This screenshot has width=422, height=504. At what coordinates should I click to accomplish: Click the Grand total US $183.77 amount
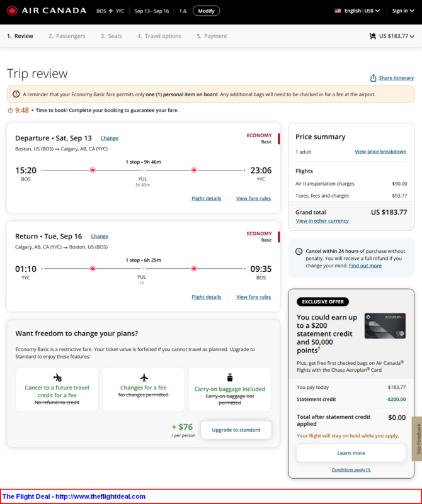[389, 213]
